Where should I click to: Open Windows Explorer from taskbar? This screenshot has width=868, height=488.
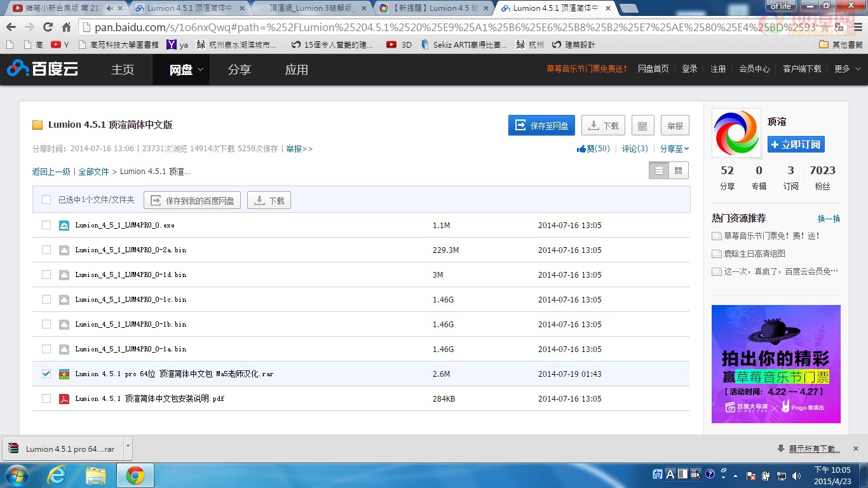point(96,475)
